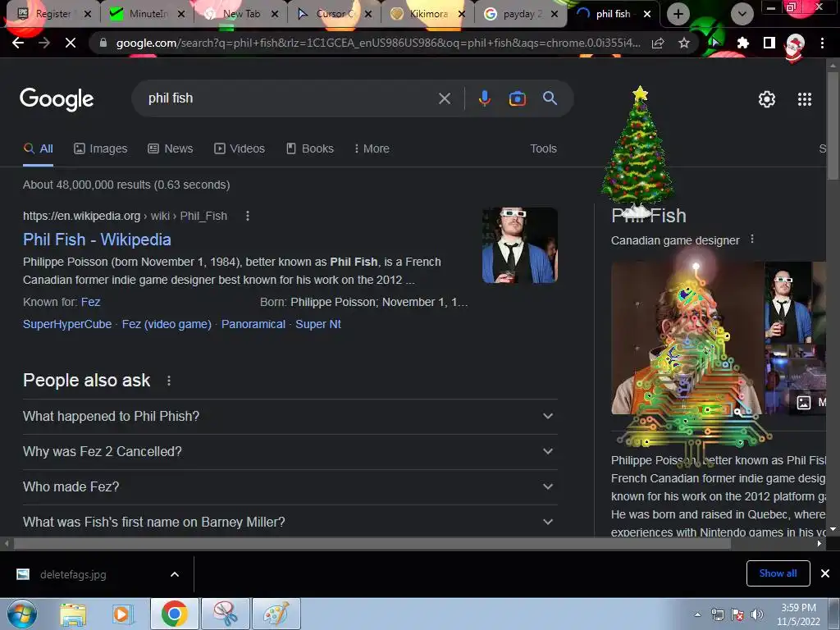
Task: Open Windows Explorer from the taskbar
Action: (x=73, y=614)
